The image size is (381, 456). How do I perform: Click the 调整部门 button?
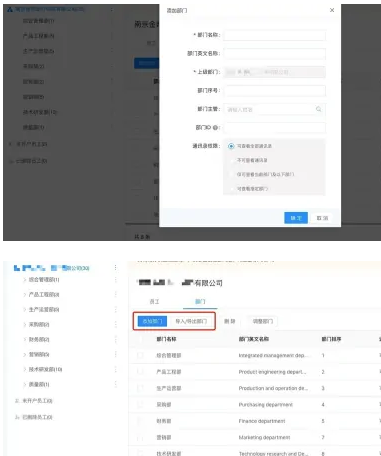coord(263,321)
